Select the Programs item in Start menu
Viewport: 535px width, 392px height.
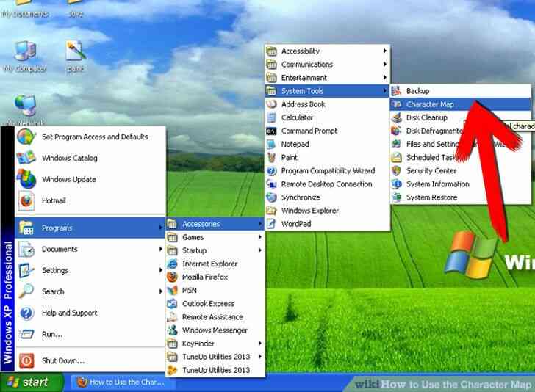click(90, 228)
